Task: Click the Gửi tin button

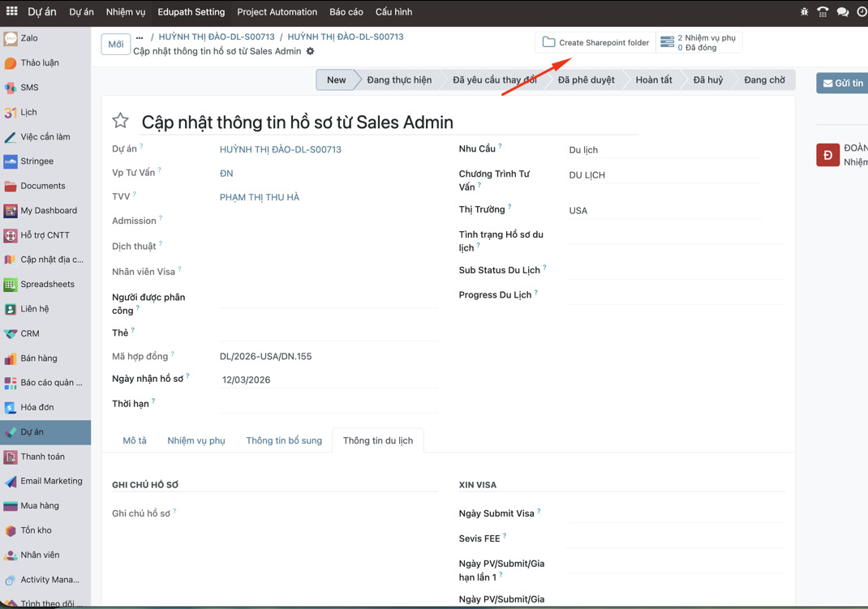Action: [x=843, y=83]
